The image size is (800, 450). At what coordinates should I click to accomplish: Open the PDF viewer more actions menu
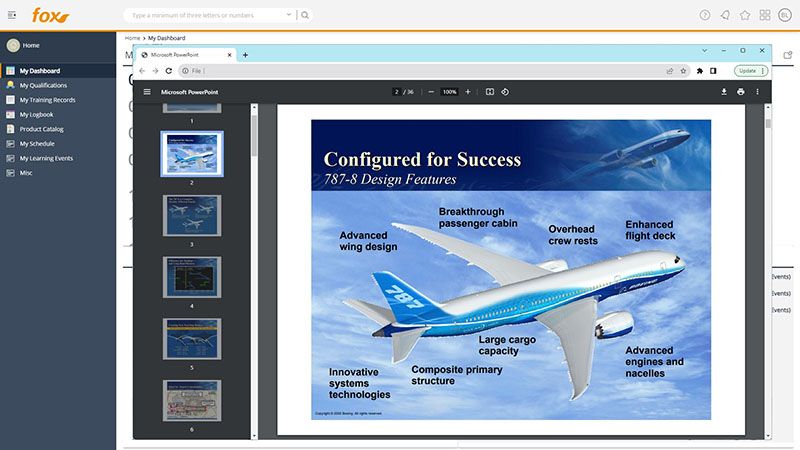coord(757,92)
